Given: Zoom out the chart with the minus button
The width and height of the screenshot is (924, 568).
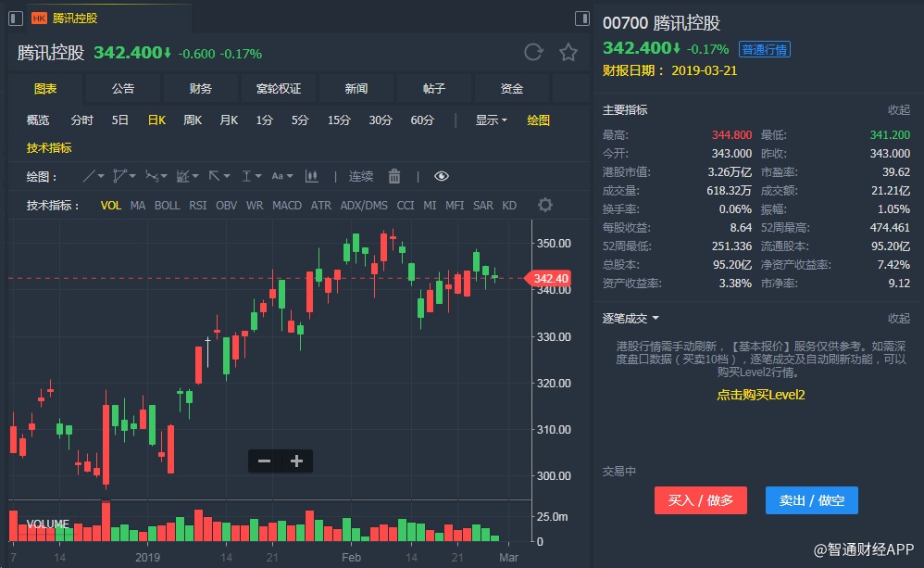Looking at the screenshot, I should pos(264,461).
